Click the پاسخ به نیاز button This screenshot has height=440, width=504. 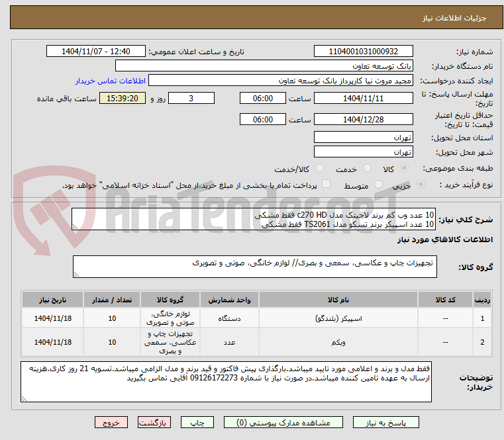coord(385,422)
